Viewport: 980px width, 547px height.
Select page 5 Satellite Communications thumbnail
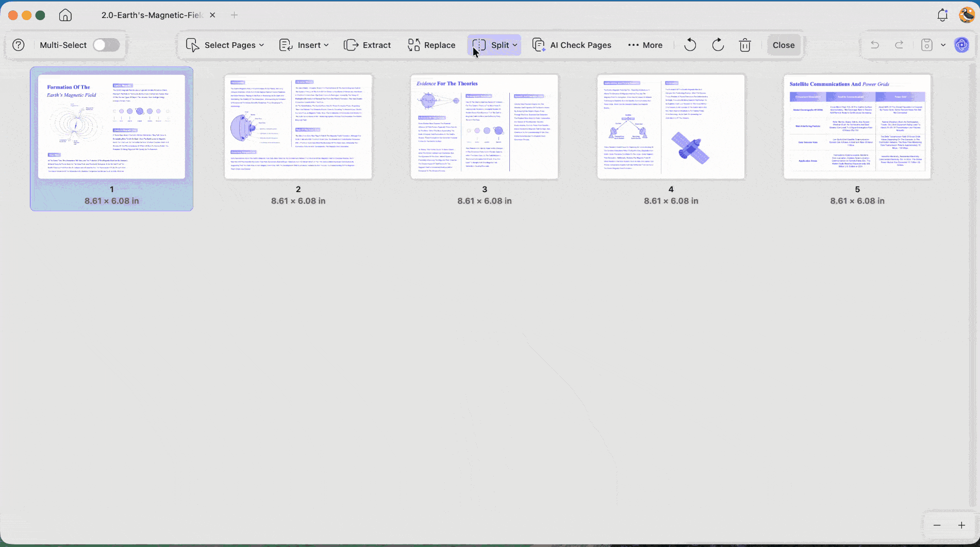coord(857,127)
